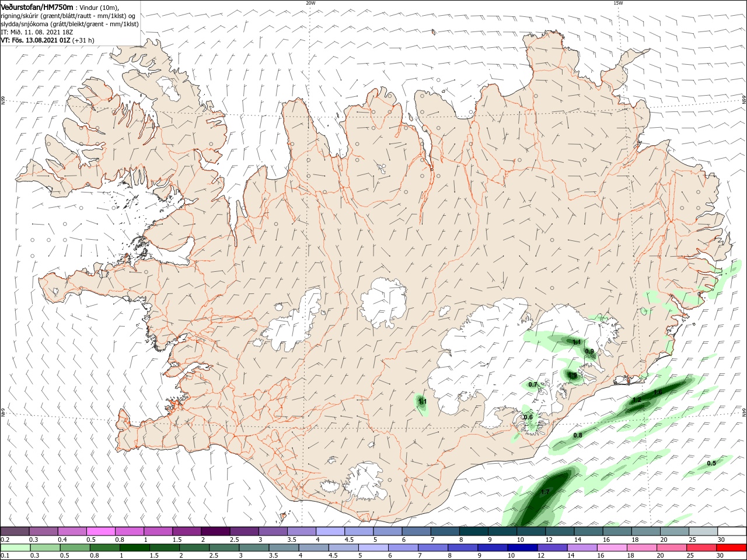
Task: Pick the dark purple 2–2.5 snow swatch
Action: click(x=215, y=531)
